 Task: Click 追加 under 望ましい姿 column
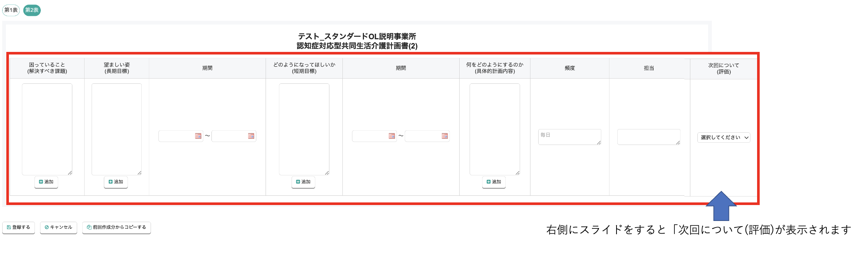tap(116, 182)
